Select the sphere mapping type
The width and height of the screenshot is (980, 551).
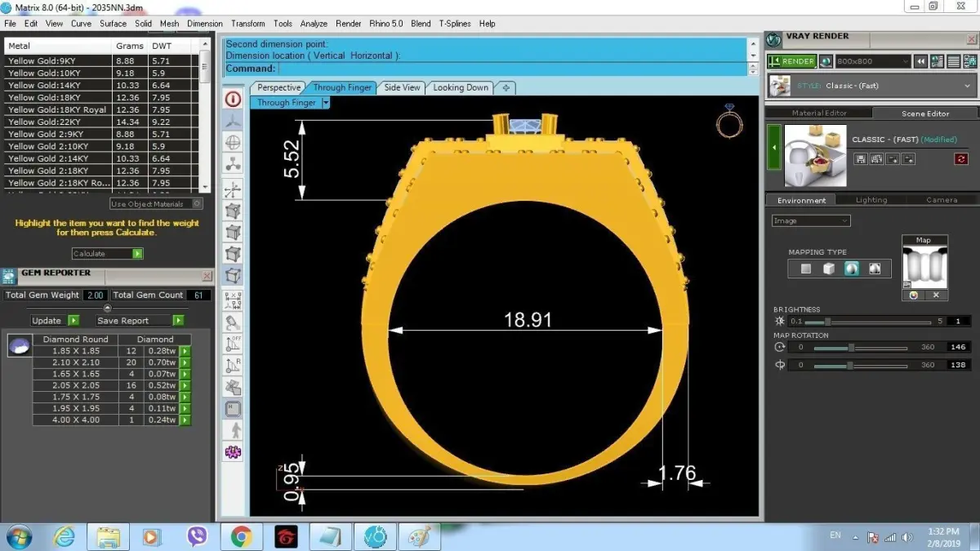[852, 269]
